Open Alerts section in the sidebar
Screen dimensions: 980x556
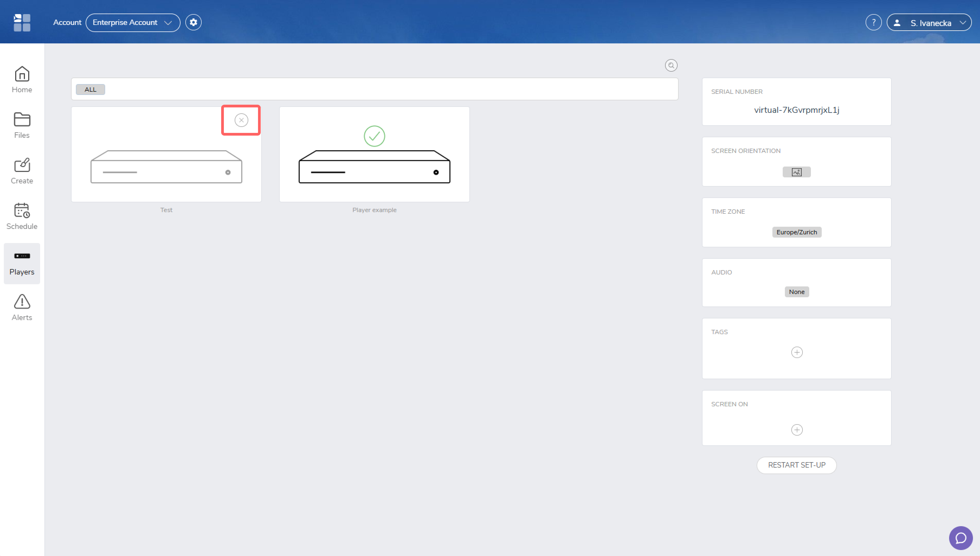[22, 307]
